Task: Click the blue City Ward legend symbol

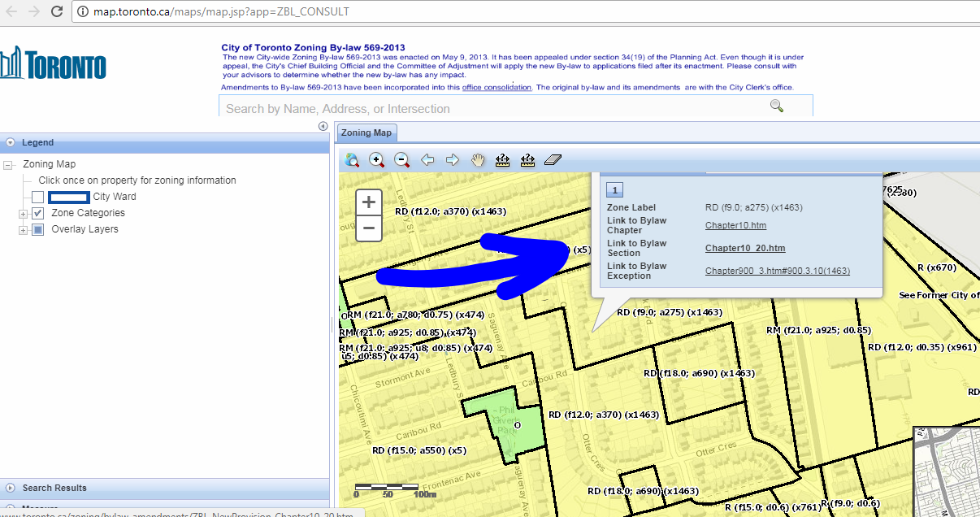Action: tap(68, 197)
